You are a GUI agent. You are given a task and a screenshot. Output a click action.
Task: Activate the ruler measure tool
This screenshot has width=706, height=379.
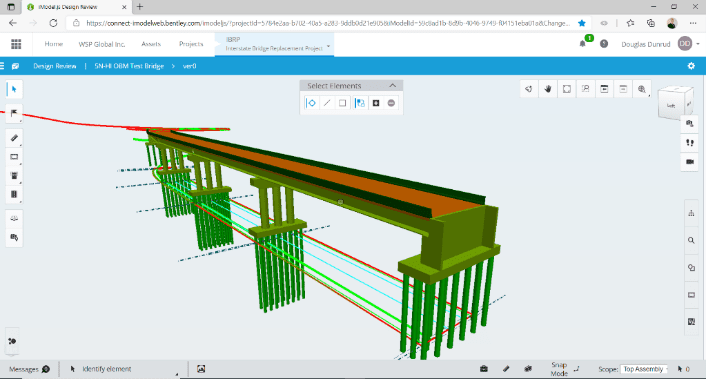14,138
